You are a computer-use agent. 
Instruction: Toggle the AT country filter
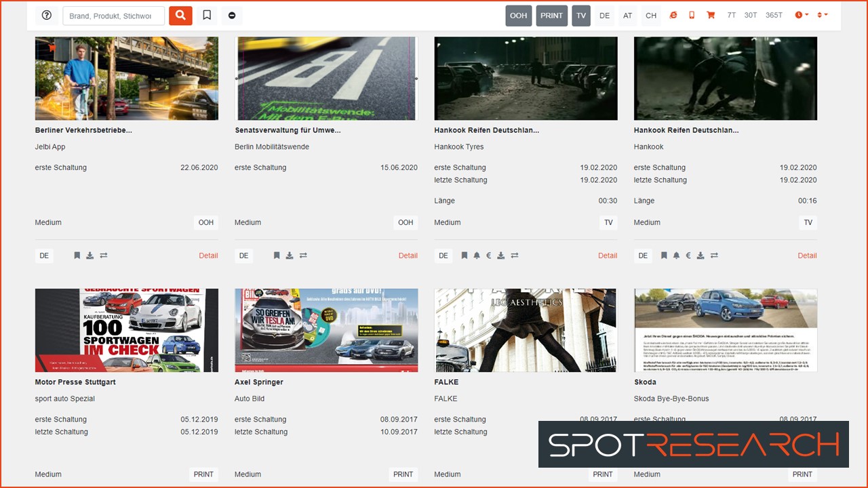pos(628,16)
